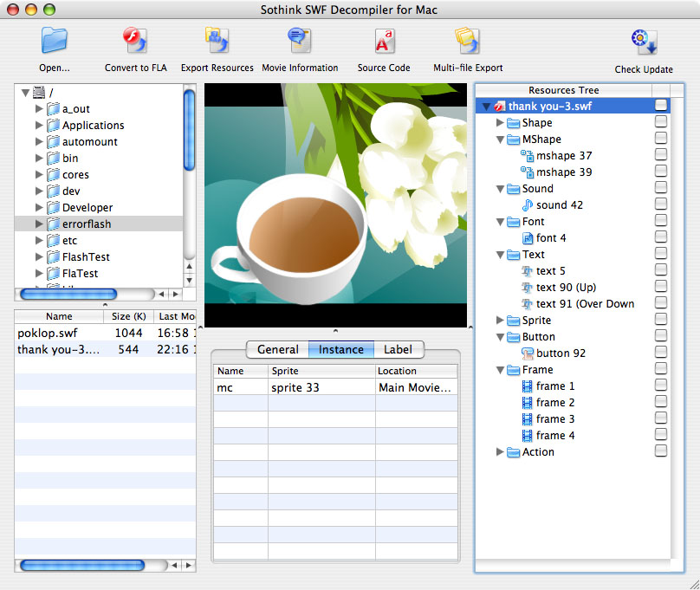
Task: Enable the checkbox for button 92
Action: pyautogui.click(x=661, y=352)
